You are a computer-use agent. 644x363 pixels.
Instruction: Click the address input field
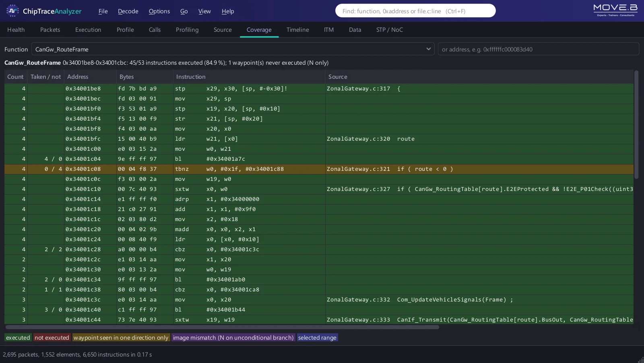click(538, 49)
